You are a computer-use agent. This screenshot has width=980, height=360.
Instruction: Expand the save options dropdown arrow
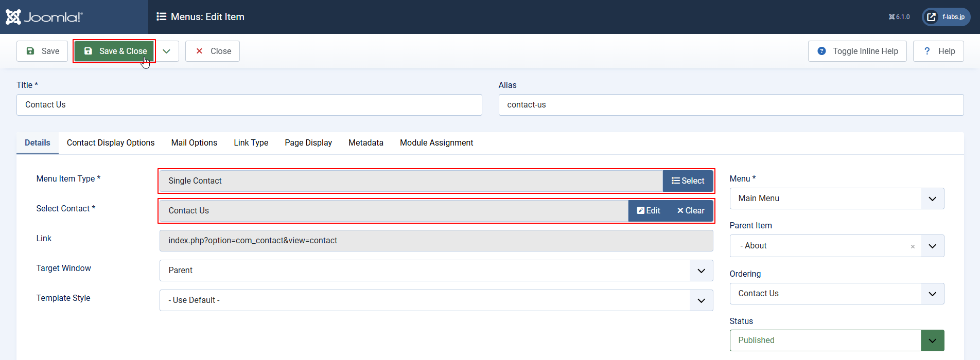pyautogui.click(x=166, y=51)
